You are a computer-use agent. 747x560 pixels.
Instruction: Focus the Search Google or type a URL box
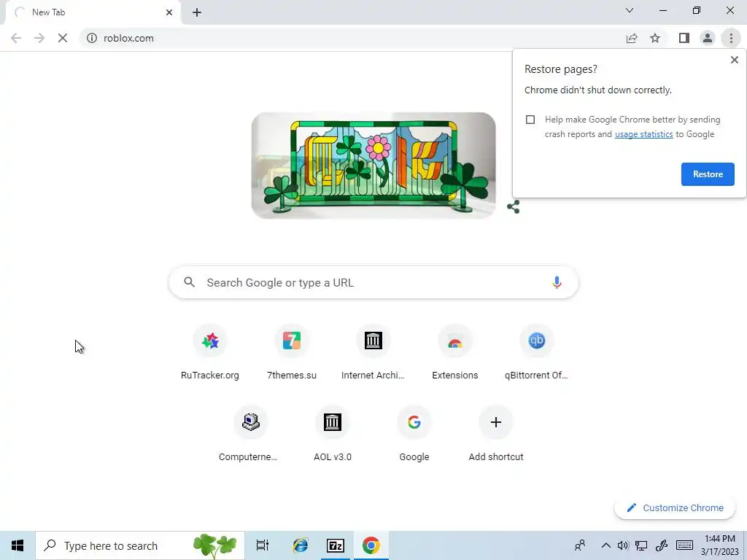[373, 282]
